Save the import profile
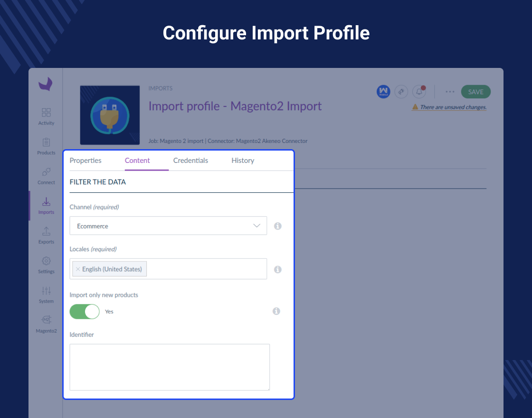The height and width of the screenshot is (418, 532). click(475, 92)
